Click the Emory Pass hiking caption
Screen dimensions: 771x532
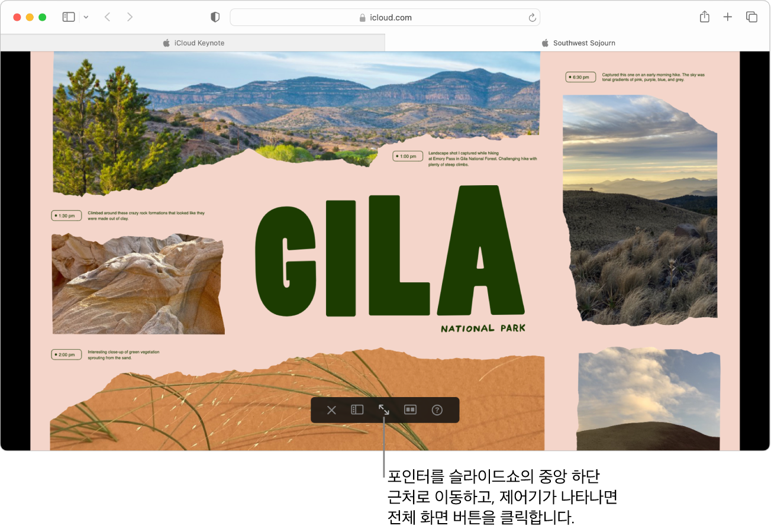[x=482, y=159]
